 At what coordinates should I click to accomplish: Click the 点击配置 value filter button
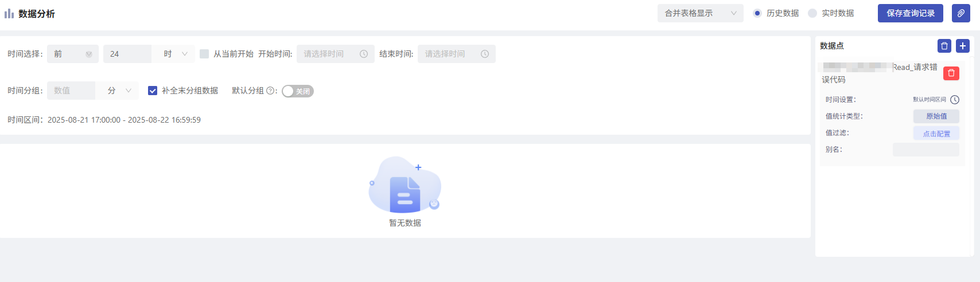click(936, 134)
